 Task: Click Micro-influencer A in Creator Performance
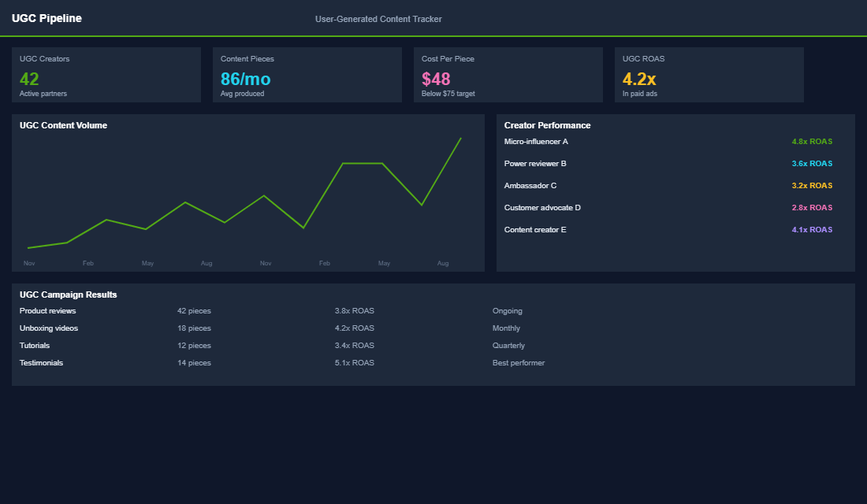pos(536,142)
